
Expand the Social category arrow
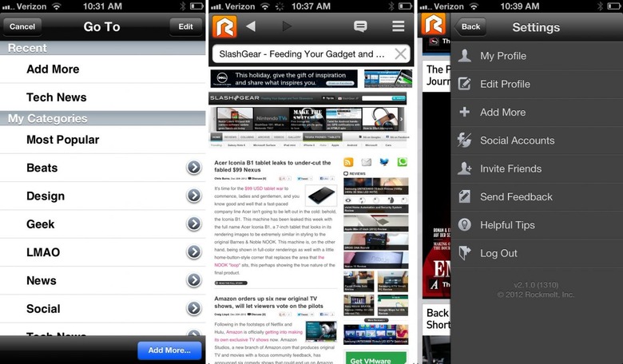[x=194, y=308]
